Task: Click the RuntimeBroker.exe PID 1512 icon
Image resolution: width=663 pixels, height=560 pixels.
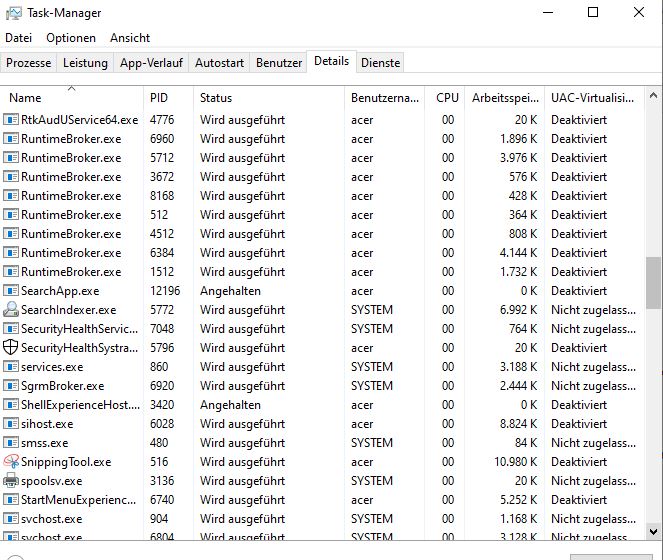Action: [11, 272]
